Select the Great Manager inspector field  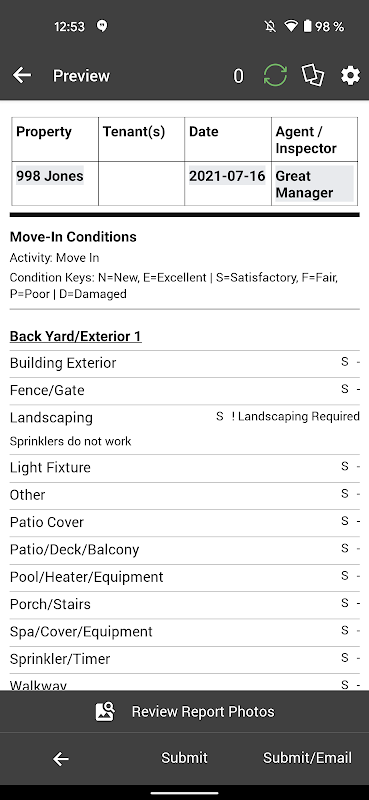[314, 184]
